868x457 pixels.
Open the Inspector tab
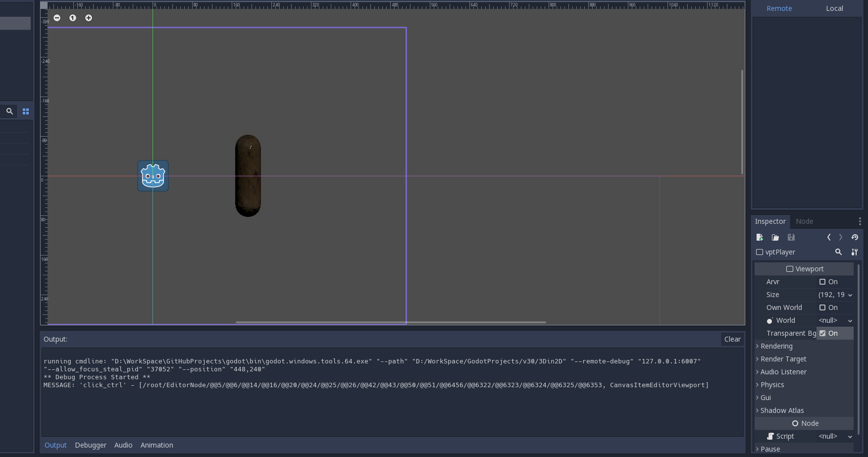tap(770, 221)
